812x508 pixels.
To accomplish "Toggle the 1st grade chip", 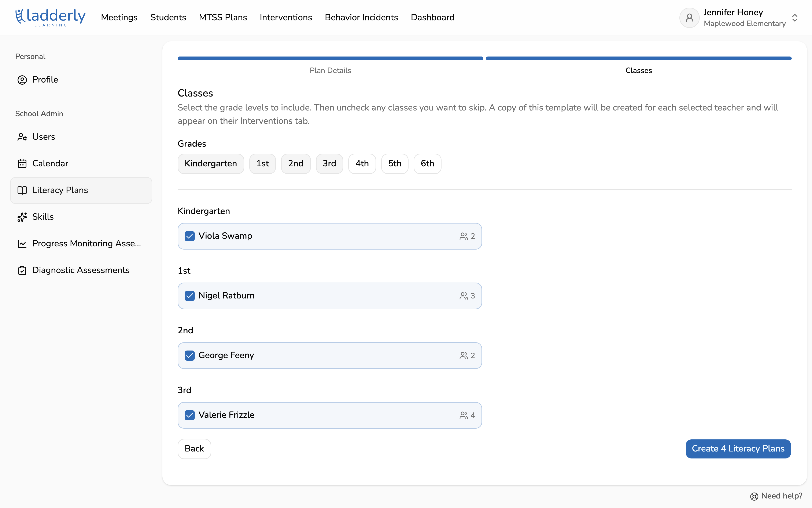I will click(x=262, y=164).
